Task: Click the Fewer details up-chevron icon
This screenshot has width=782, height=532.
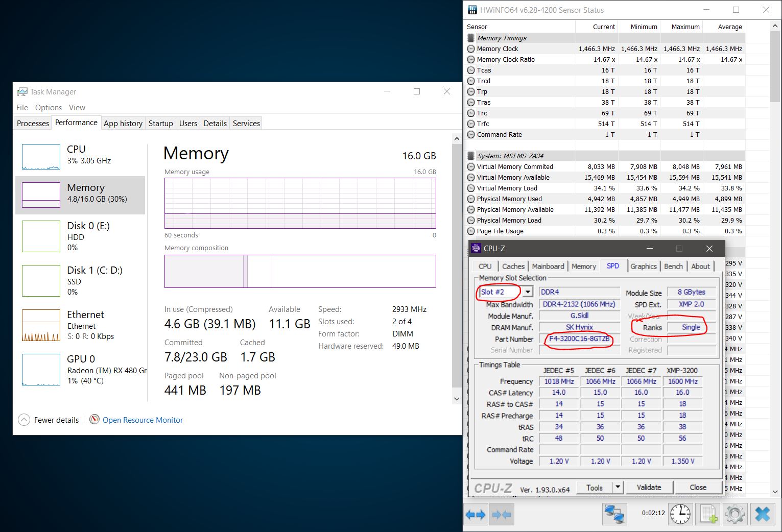Action: (24, 420)
